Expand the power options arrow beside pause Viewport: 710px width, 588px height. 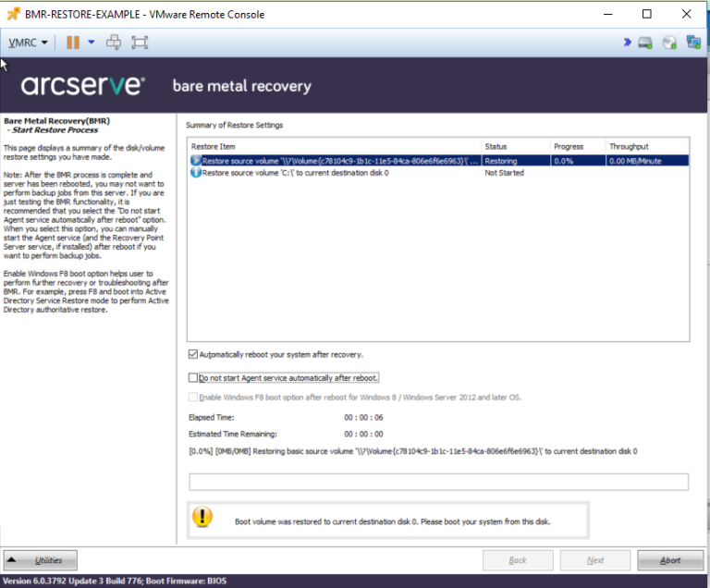tap(91, 43)
